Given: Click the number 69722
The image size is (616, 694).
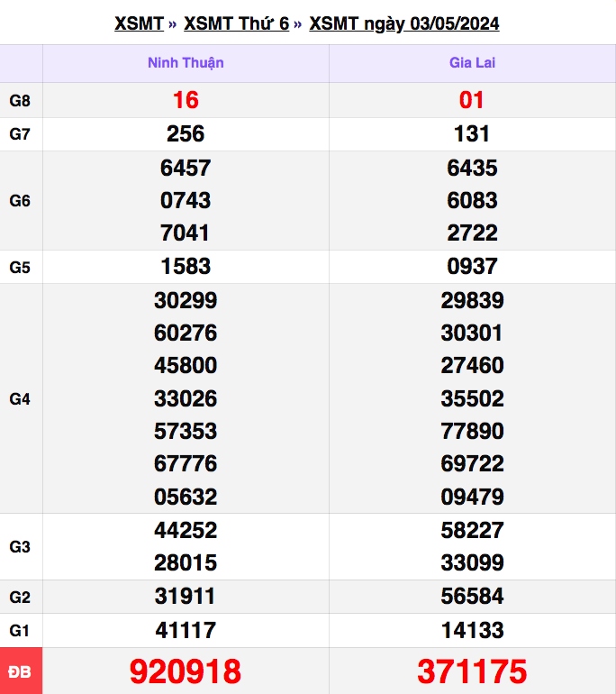Looking at the screenshot, I should coord(472,464).
